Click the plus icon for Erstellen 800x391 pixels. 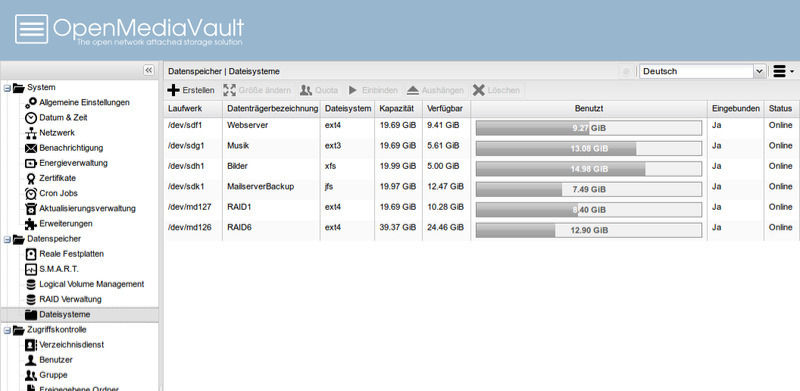click(173, 90)
